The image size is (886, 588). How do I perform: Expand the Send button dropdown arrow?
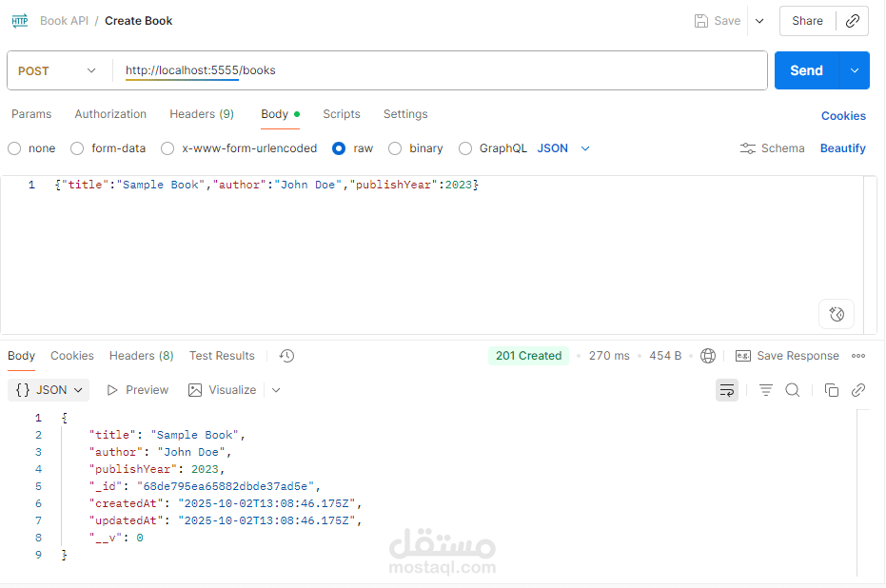coord(853,69)
